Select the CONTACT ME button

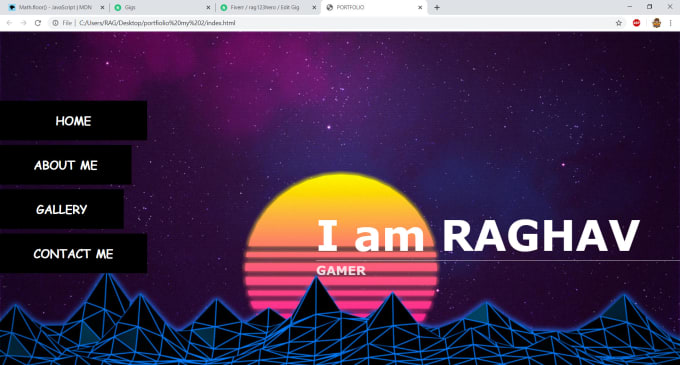tap(73, 254)
